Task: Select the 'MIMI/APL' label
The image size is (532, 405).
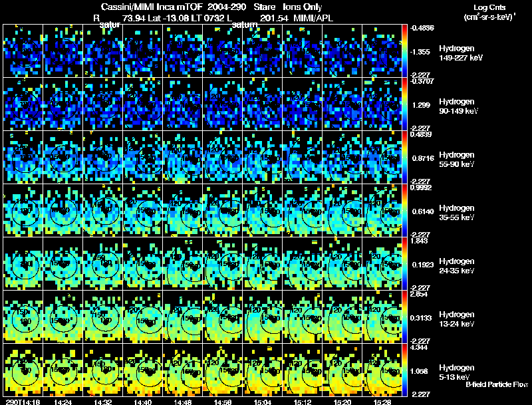Action: coord(313,18)
